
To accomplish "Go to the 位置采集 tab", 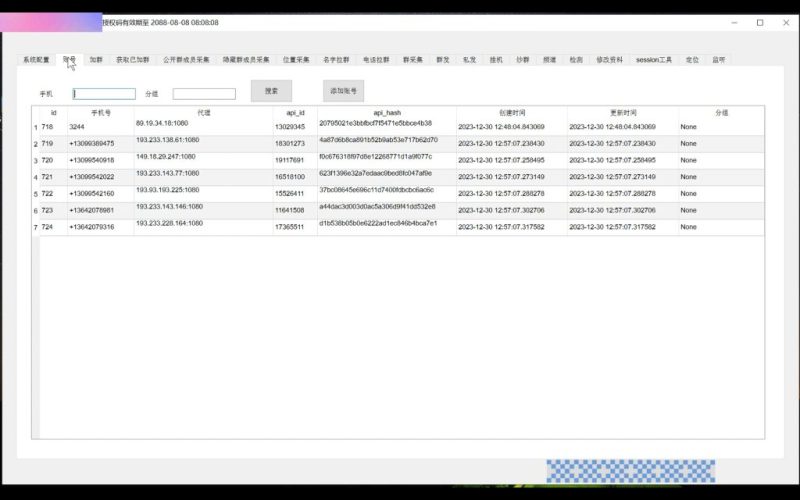I will pyautogui.click(x=296, y=60).
